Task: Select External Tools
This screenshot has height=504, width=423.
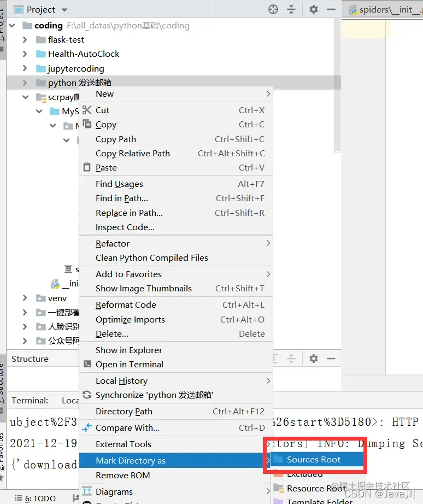Action: [x=176, y=444]
